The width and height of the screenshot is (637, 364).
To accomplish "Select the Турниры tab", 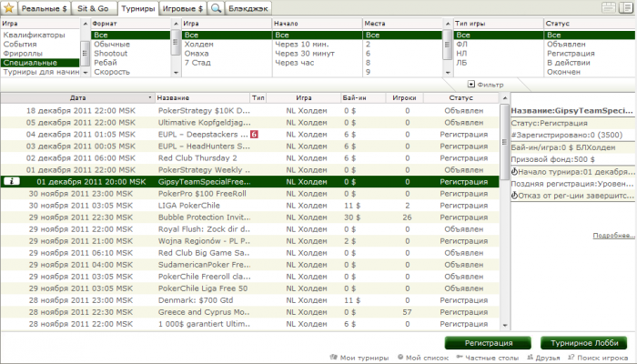I will (x=137, y=8).
